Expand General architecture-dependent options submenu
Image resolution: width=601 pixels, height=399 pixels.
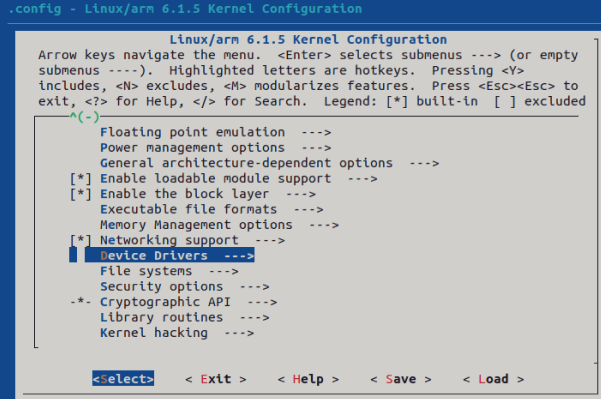point(269,163)
